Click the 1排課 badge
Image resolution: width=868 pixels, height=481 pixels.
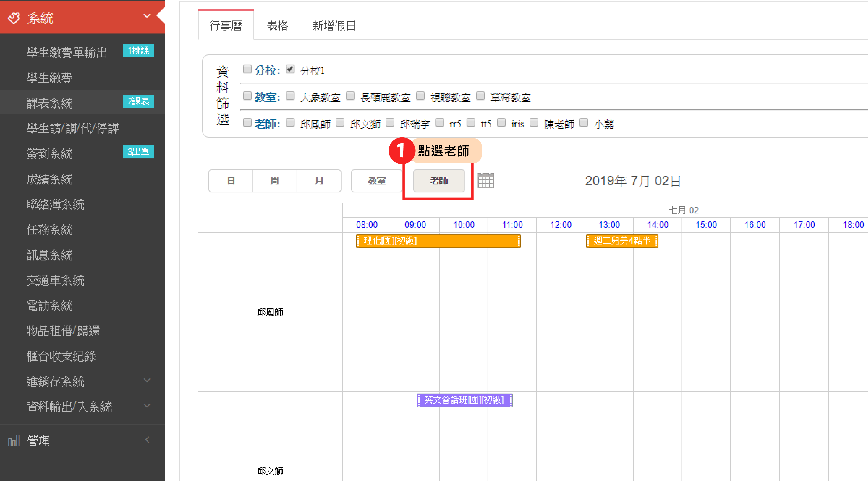coord(138,51)
